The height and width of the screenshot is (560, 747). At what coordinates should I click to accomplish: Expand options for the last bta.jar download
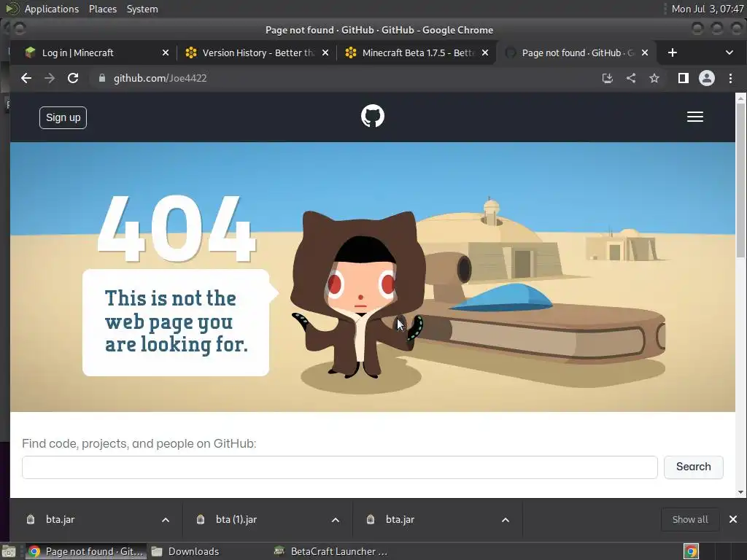(506, 519)
